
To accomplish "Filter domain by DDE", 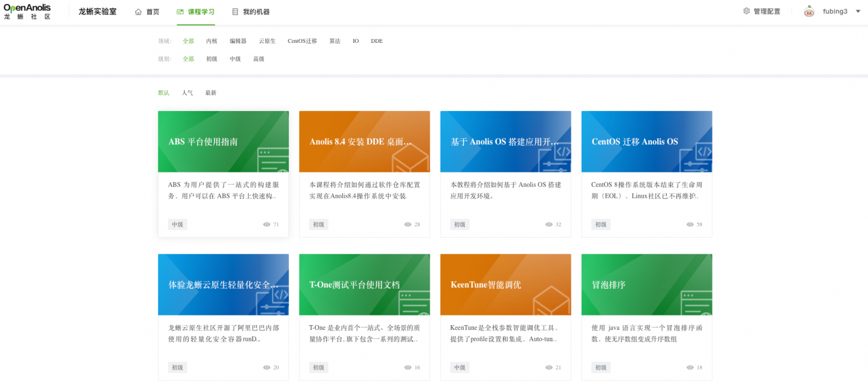I will pos(377,41).
